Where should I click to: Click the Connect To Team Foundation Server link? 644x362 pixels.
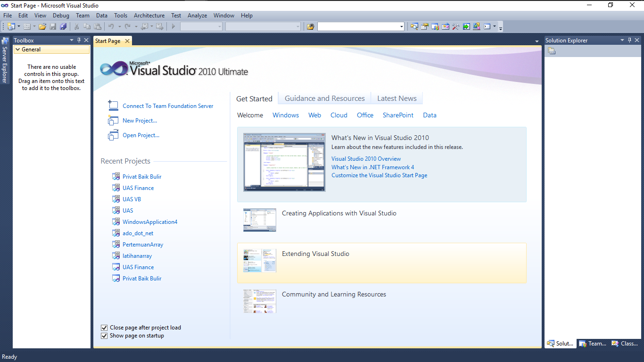click(x=168, y=106)
